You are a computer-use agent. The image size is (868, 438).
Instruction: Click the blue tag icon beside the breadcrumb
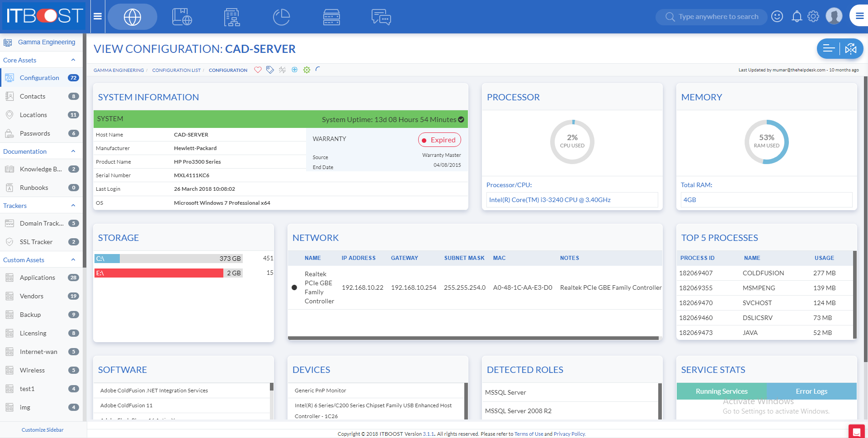click(270, 70)
